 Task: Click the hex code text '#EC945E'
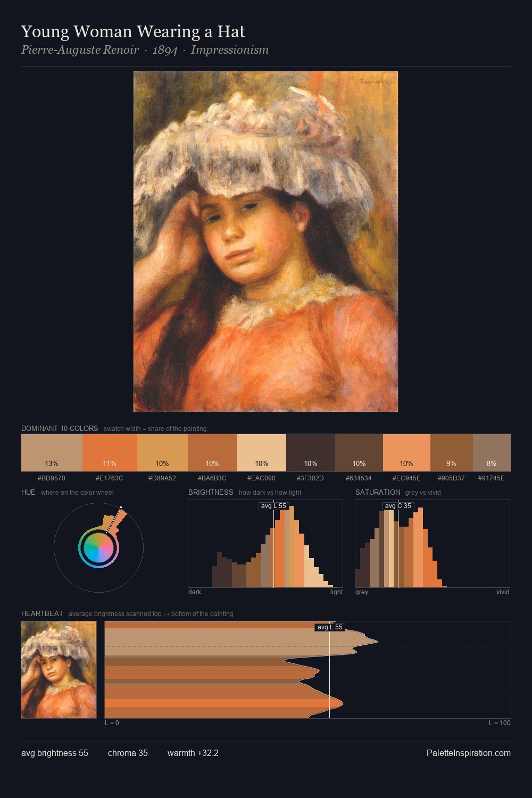coord(406,478)
